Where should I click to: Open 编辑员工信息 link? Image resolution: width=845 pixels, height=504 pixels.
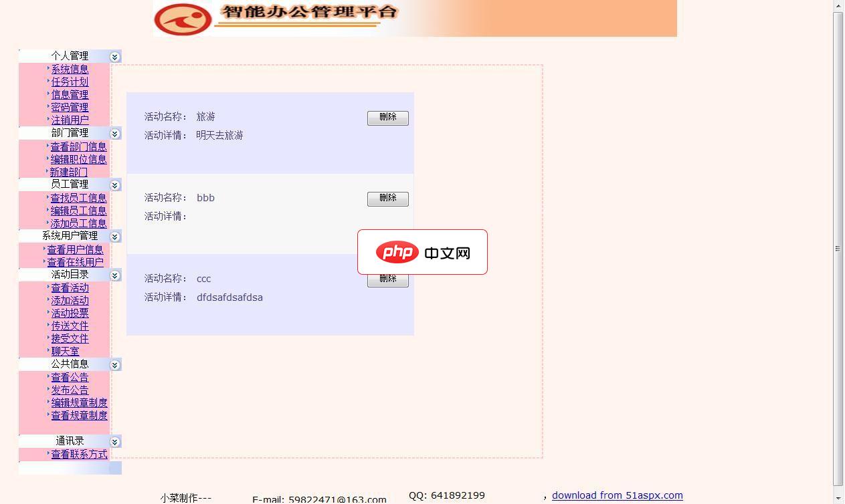tap(79, 211)
